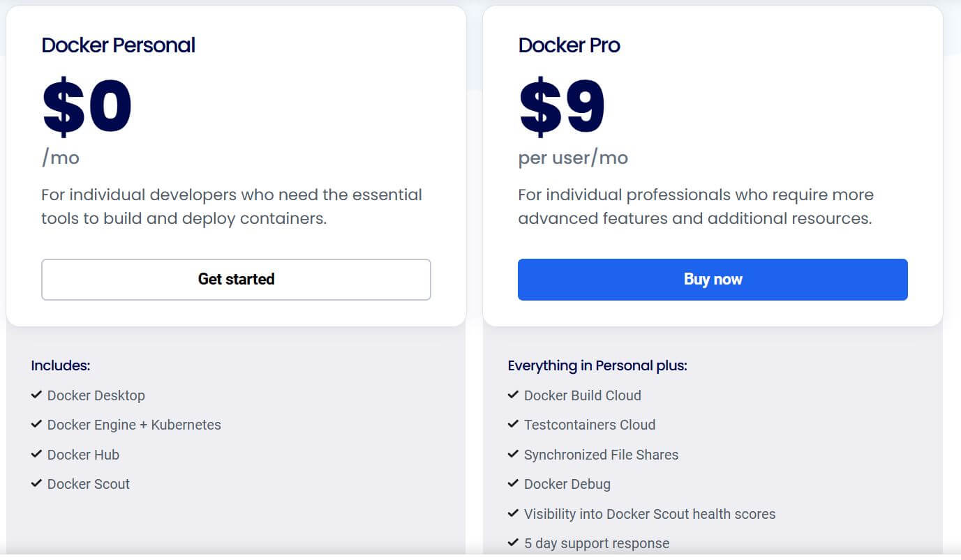Click checkmark beside Docker Engine + Kubernetes
This screenshot has width=961, height=560.
coord(36,424)
